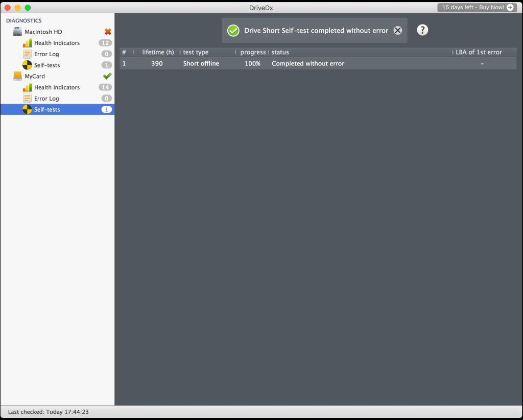
Task: Sort table by status column header
Action: point(280,52)
